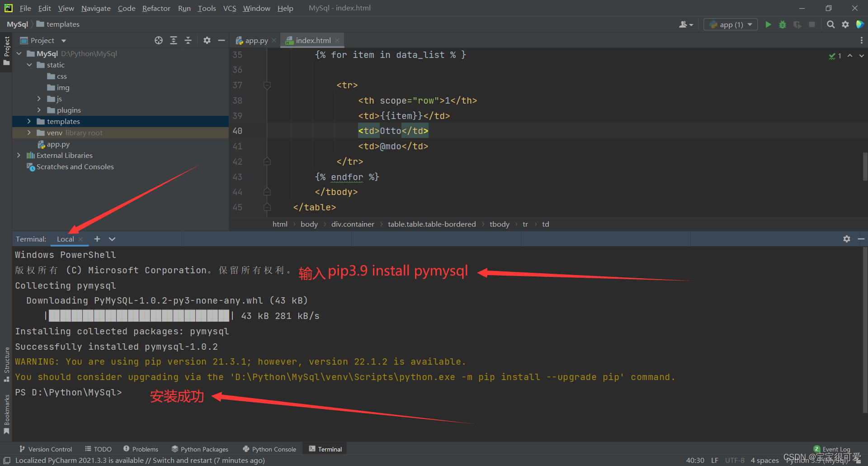Open the VCS menu
The height and width of the screenshot is (466, 868).
tap(230, 8)
